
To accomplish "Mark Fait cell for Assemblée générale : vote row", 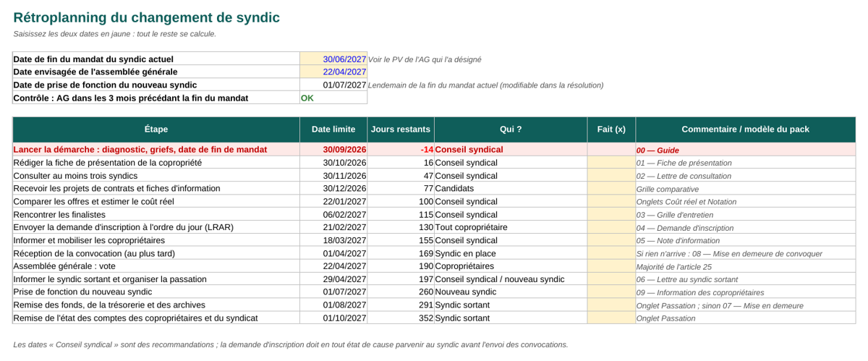I will [611, 266].
